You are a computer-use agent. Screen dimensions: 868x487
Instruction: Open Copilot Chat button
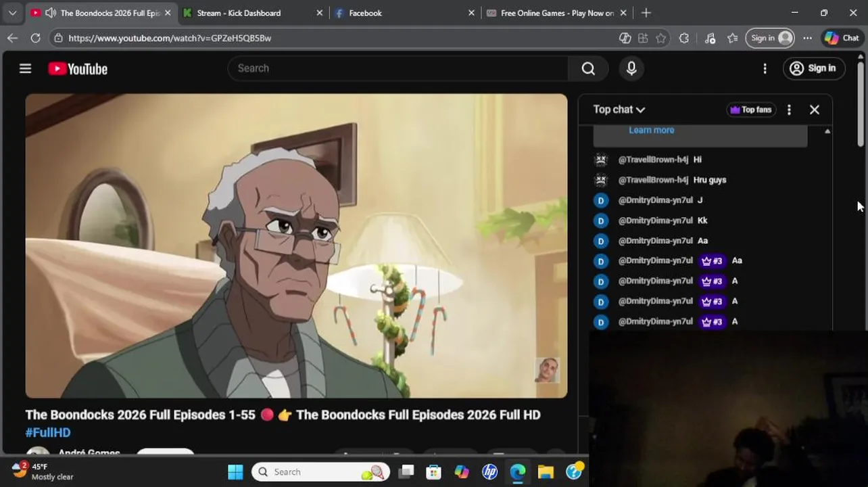842,38
